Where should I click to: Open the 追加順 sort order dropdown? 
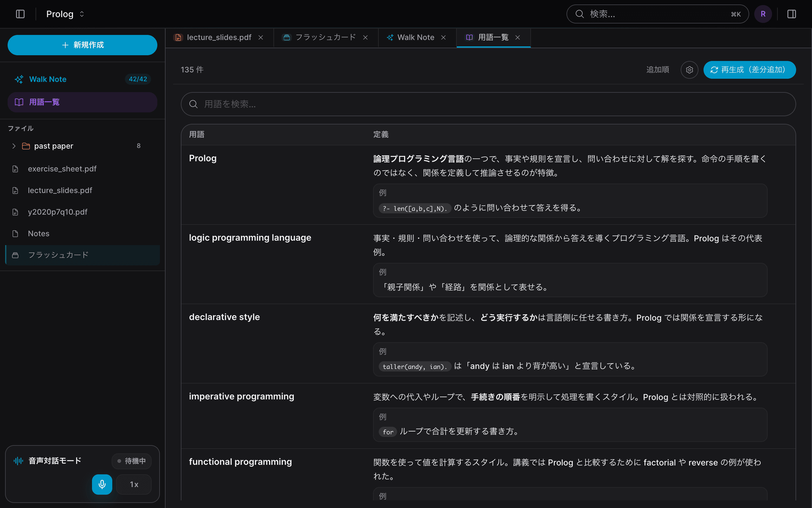coord(658,70)
